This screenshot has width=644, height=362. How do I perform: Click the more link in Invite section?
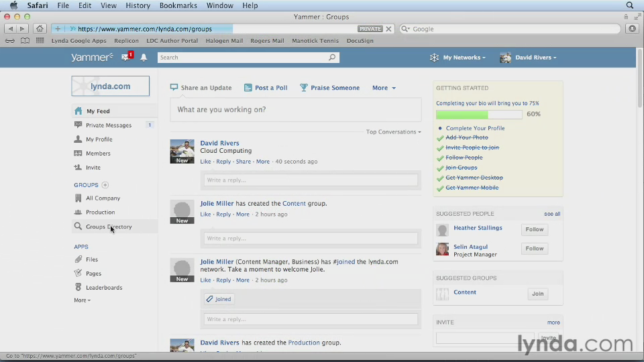[553, 322]
